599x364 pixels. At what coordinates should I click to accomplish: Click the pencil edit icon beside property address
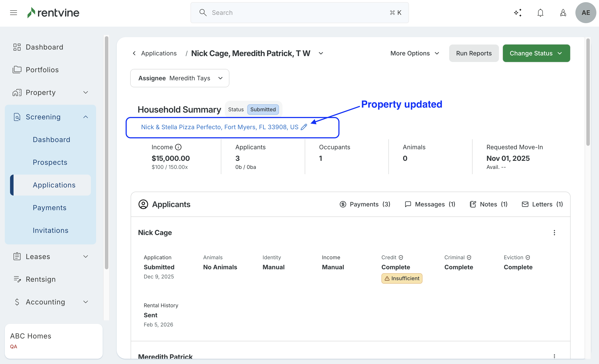point(304,127)
